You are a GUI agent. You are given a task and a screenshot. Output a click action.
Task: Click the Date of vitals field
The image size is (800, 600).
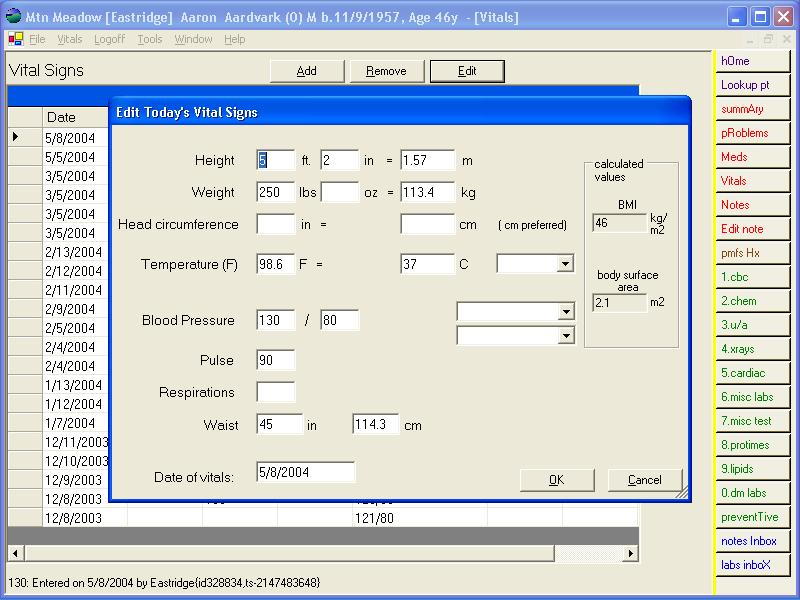point(305,472)
